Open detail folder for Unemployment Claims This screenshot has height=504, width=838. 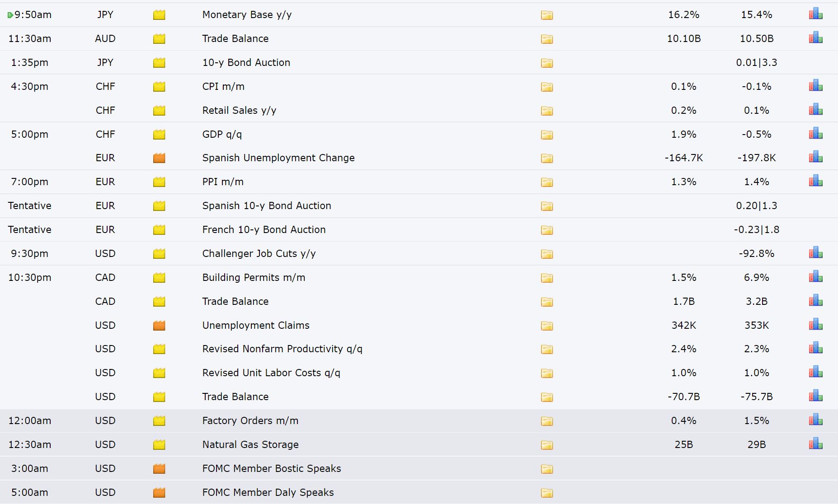pos(547,326)
